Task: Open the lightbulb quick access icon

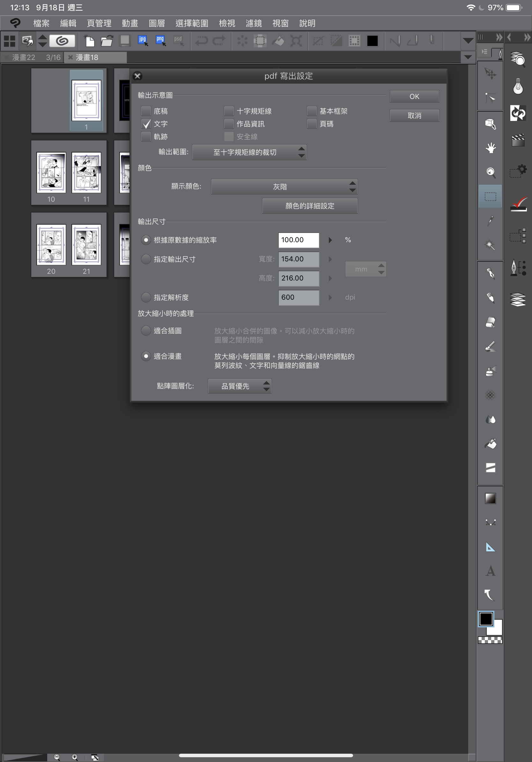Action: tap(518, 86)
